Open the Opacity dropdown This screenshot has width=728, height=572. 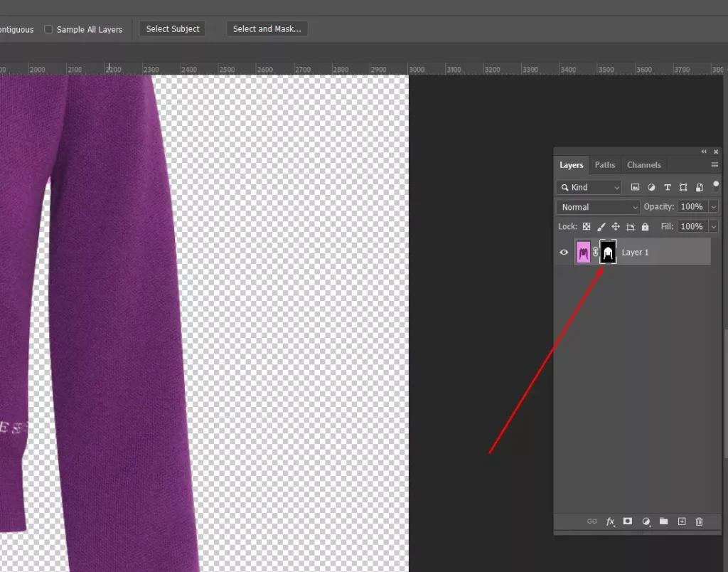click(x=713, y=206)
